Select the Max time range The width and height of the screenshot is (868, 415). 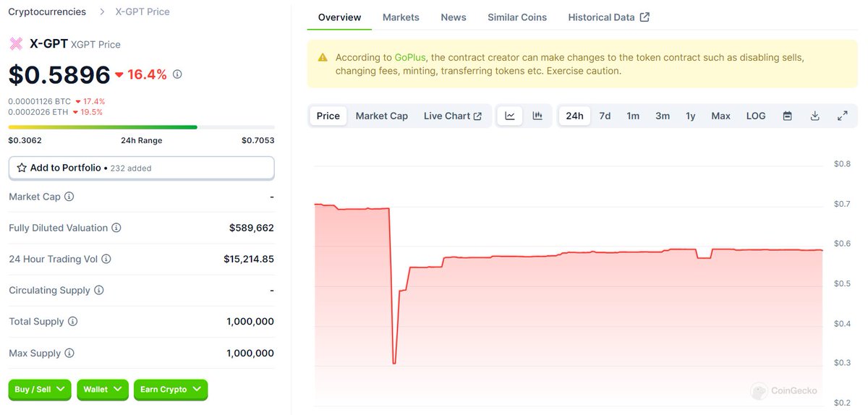(x=720, y=116)
